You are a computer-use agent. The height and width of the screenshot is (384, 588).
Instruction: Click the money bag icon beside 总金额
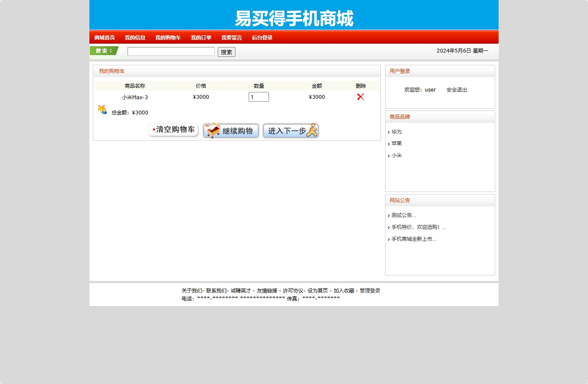click(x=102, y=110)
